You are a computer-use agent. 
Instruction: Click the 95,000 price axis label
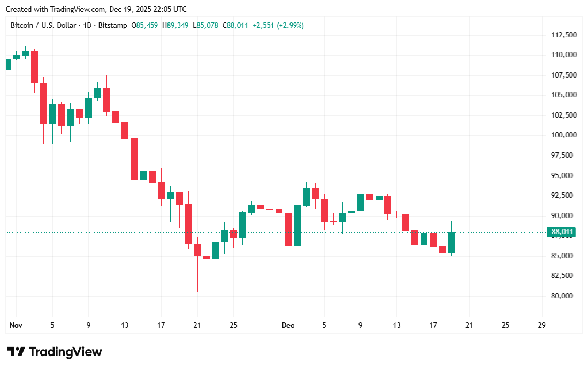click(563, 175)
